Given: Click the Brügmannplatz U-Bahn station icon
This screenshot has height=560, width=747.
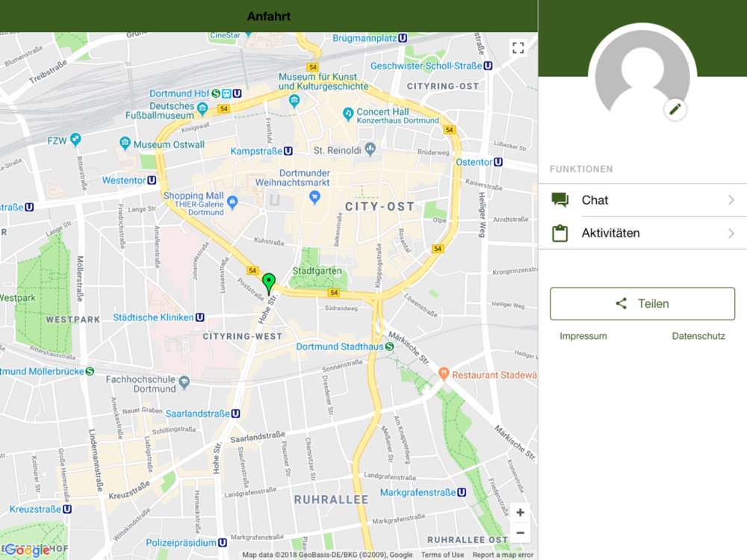Looking at the screenshot, I should (403, 38).
